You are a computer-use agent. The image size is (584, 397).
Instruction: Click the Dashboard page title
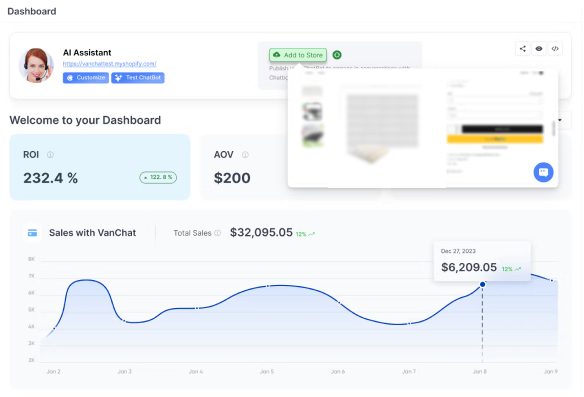[x=32, y=11]
